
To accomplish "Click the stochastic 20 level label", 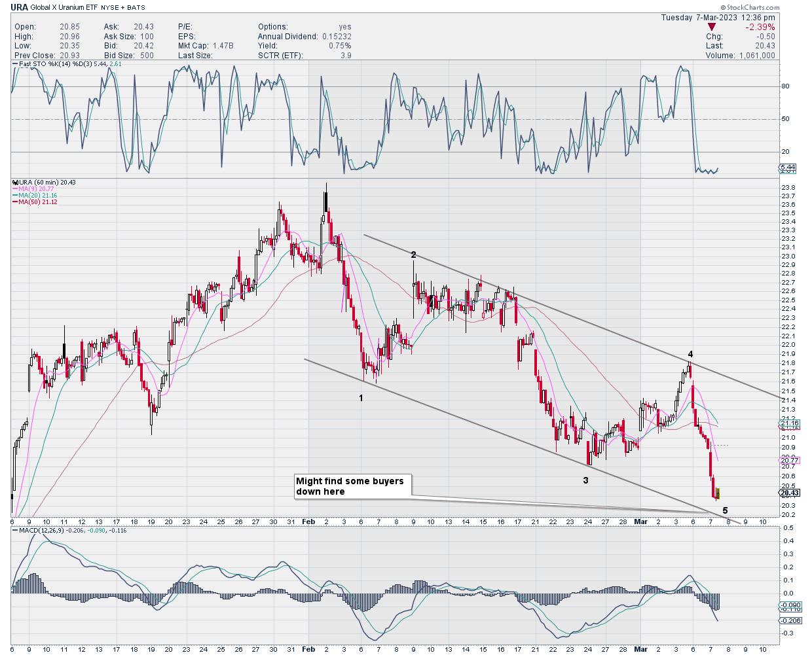I will click(785, 152).
